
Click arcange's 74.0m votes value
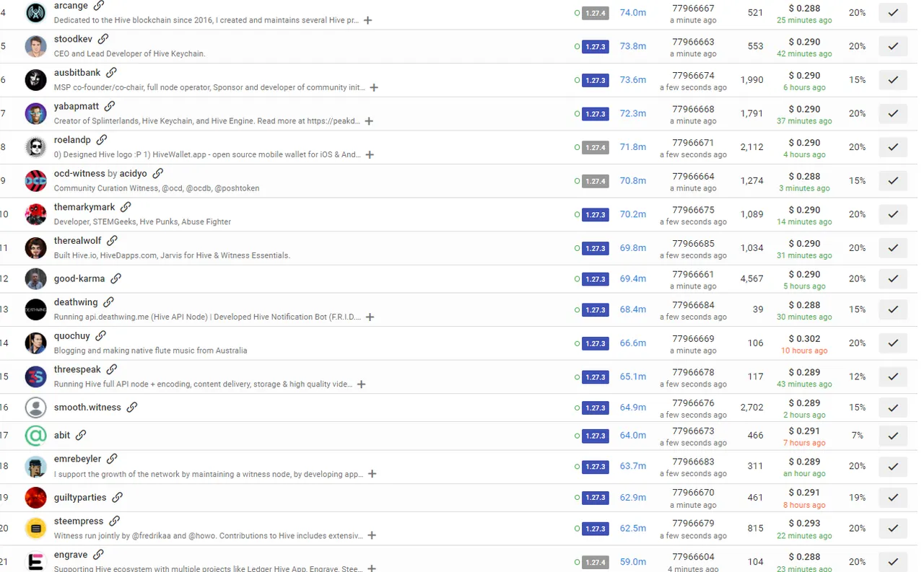[633, 12]
